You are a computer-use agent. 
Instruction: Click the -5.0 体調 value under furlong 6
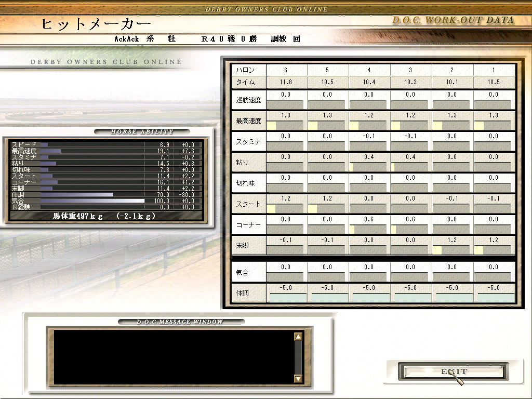(286, 288)
